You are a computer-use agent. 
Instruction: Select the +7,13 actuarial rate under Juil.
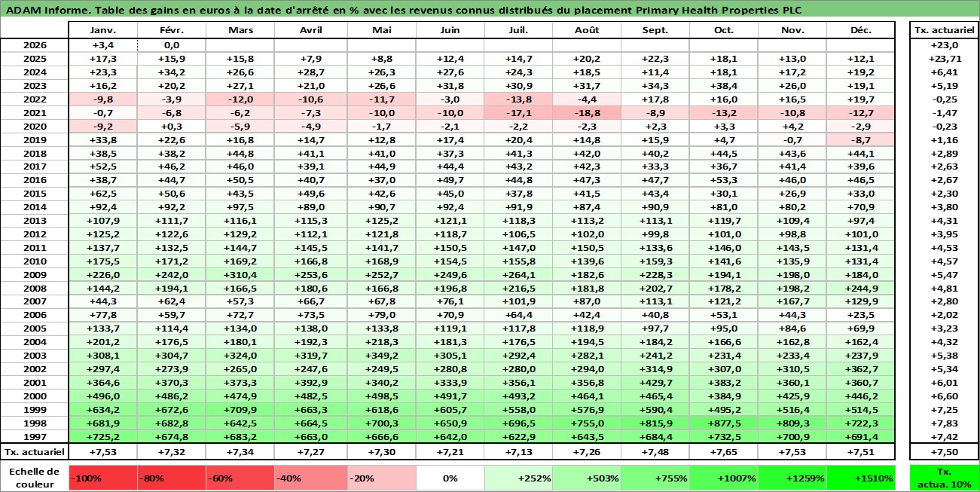(518, 451)
